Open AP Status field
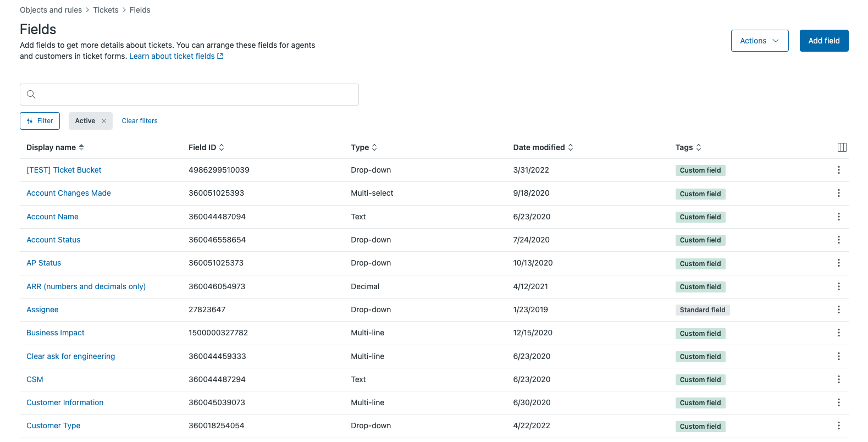The image size is (868, 442). pos(43,263)
